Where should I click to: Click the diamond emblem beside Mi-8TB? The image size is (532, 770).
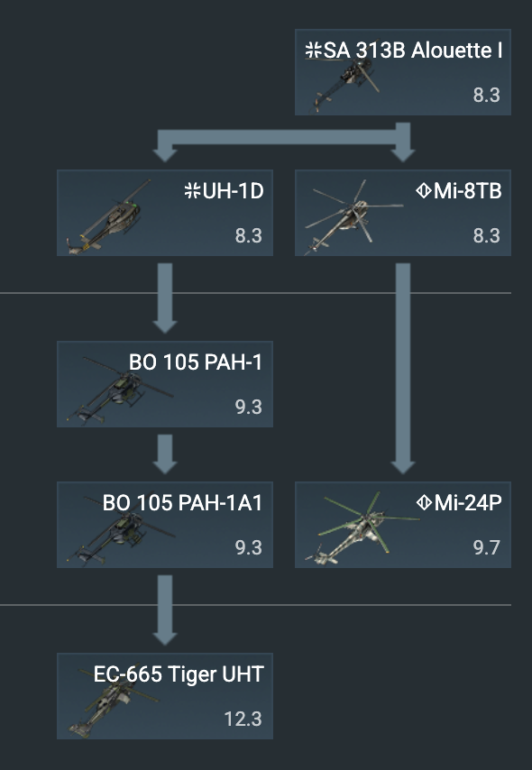click(424, 190)
